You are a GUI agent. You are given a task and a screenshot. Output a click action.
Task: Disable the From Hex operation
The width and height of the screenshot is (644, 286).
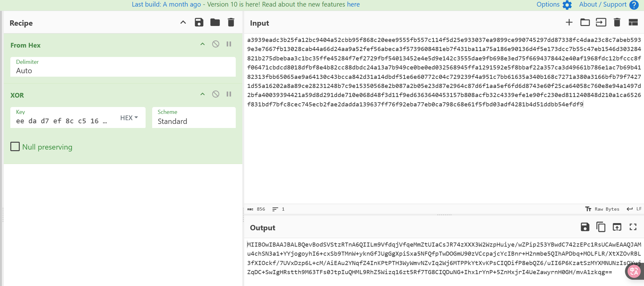(x=216, y=44)
